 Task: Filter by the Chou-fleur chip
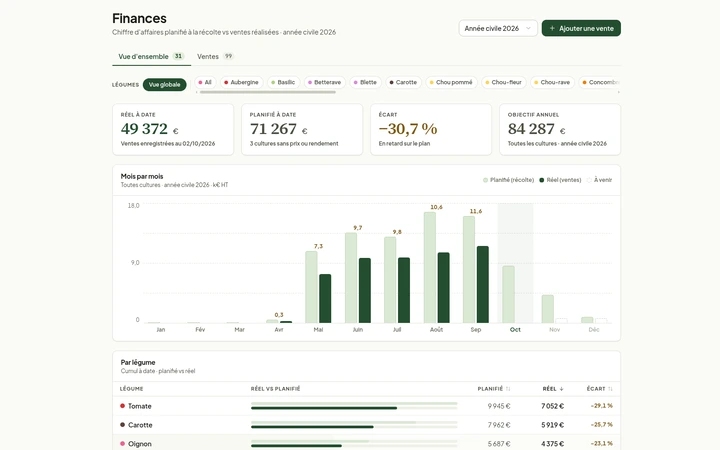(x=504, y=83)
